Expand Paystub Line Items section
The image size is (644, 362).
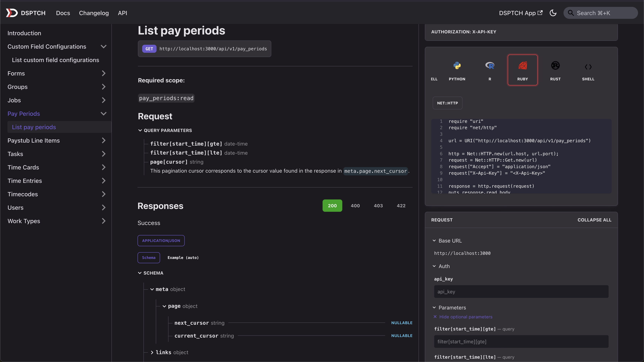tap(103, 141)
